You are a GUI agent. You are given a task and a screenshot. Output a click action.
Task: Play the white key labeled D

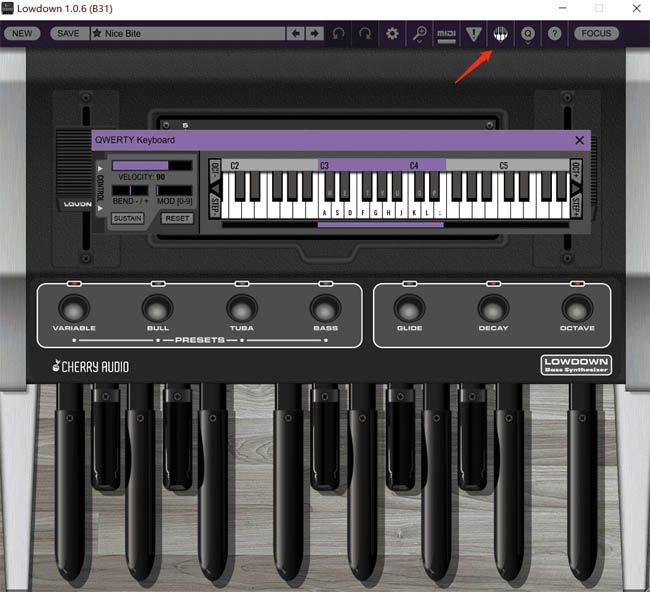(x=350, y=212)
